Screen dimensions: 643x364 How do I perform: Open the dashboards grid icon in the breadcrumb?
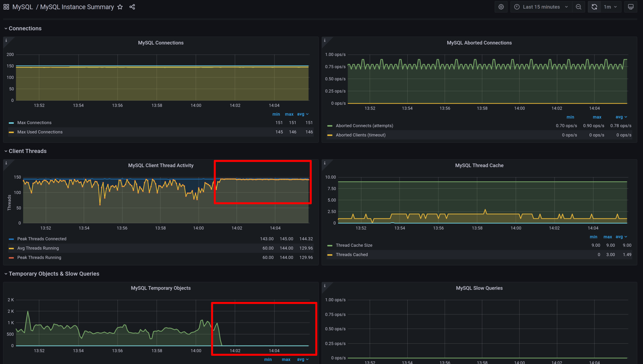click(x=6, y=7)
